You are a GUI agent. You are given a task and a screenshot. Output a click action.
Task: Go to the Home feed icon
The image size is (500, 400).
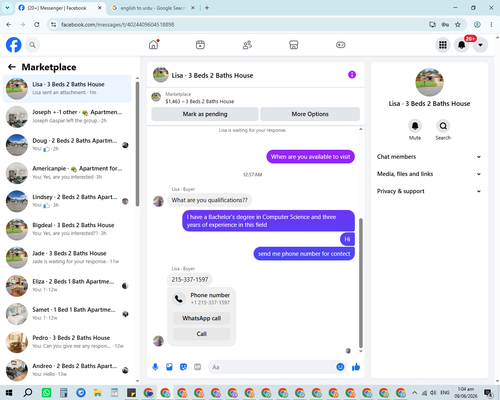[154, 45]
